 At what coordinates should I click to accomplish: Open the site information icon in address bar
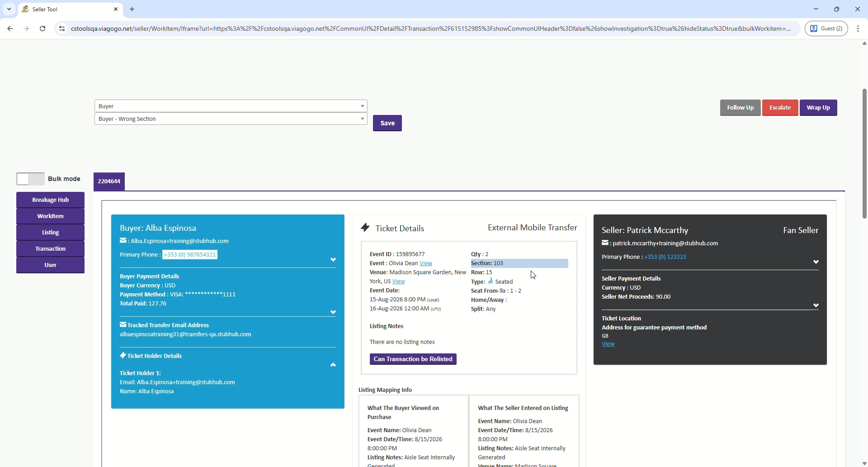coord(62,29)
